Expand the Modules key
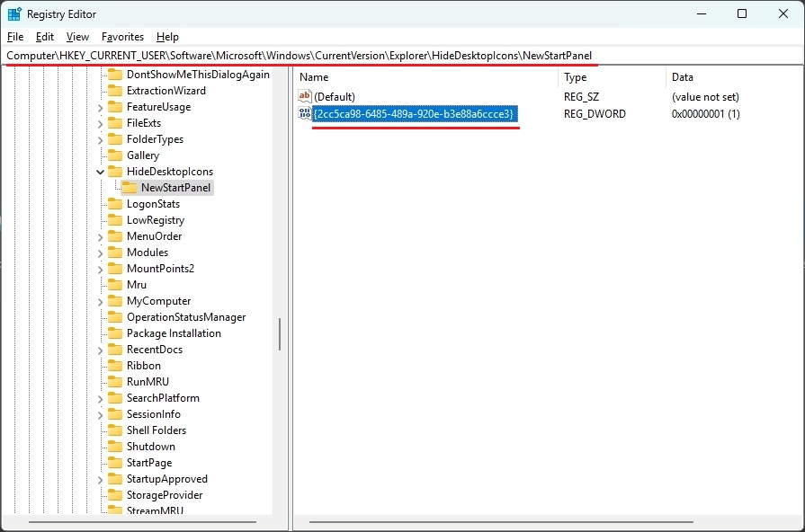Image resolution: width=805 pixels, height=532 pixels. point(100,253)
